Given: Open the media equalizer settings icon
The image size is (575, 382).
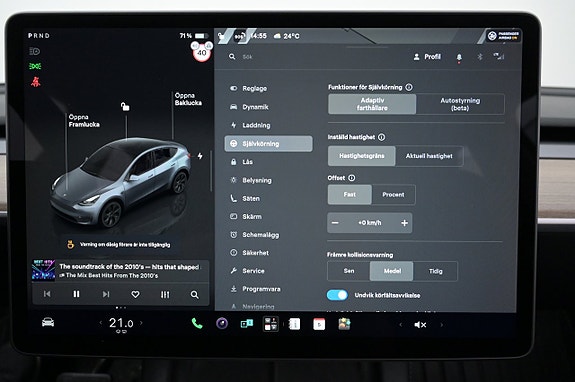Looking at the screenshot, I should click(165, 294).
